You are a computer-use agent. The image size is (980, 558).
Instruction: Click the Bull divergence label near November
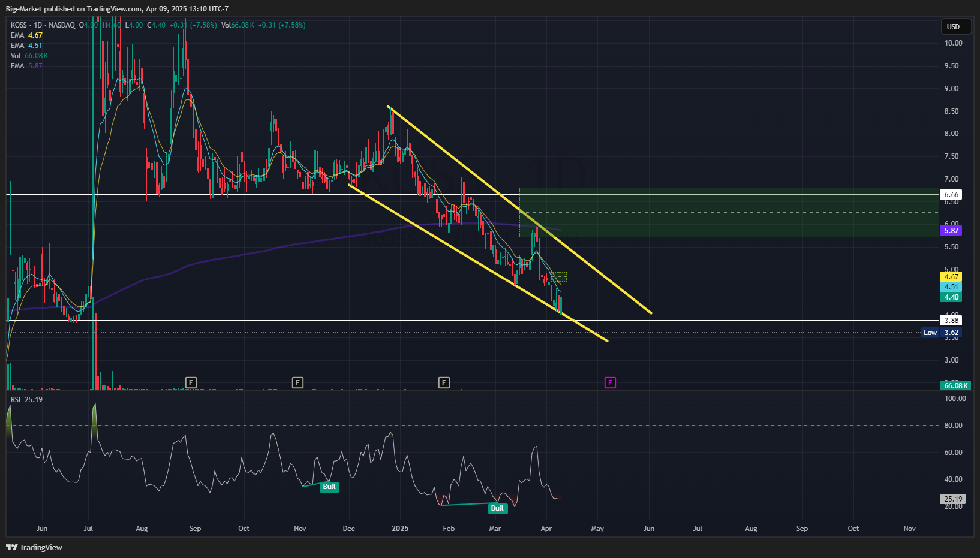329,487
